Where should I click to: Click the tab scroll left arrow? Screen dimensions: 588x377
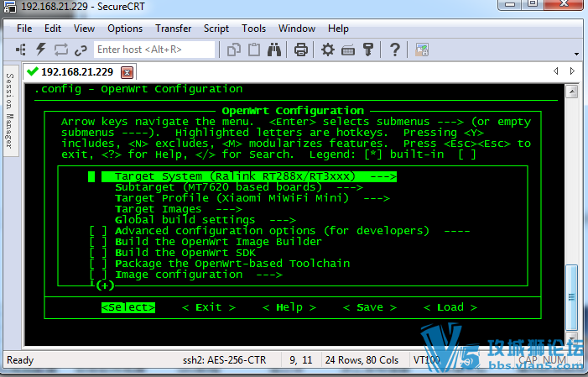pos(556,71)
